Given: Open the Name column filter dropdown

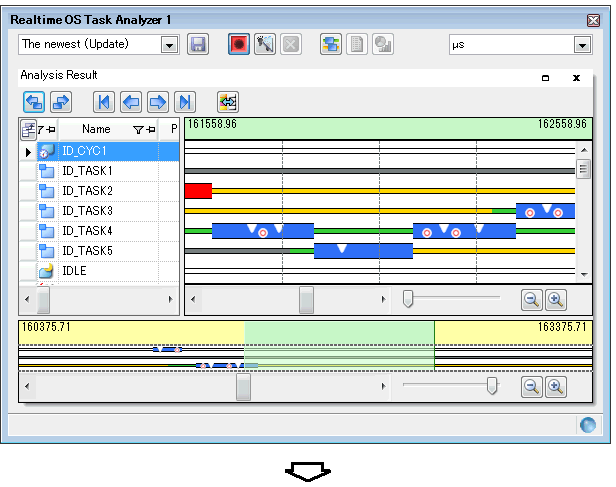Looking at the screenshot, I should pos(139,129).
